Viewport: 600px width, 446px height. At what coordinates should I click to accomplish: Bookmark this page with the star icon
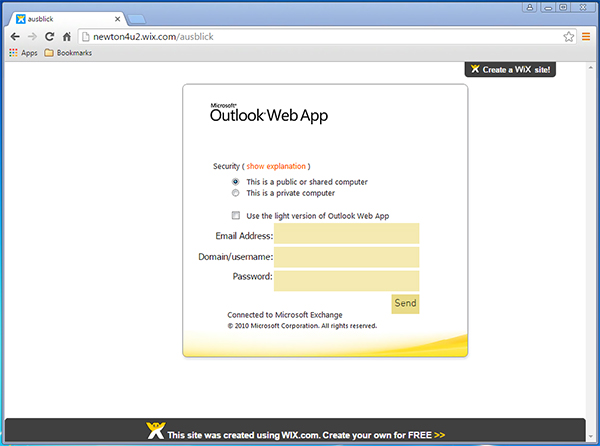pos(569,37)
